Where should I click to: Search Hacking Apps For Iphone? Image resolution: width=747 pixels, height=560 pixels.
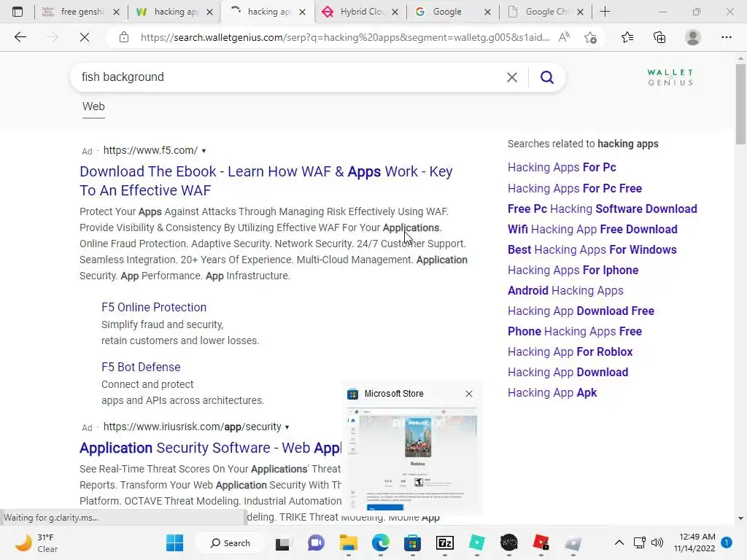click(x=573, y=270)
